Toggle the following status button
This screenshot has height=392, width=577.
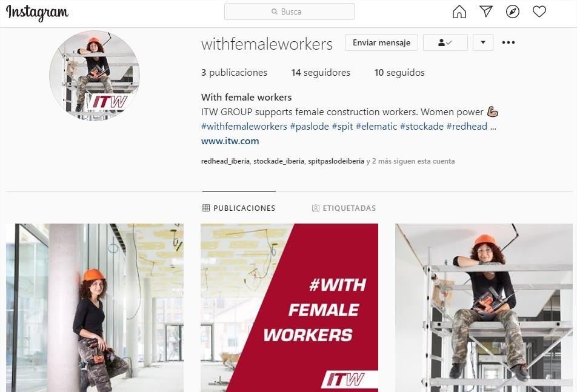point(445,42)
